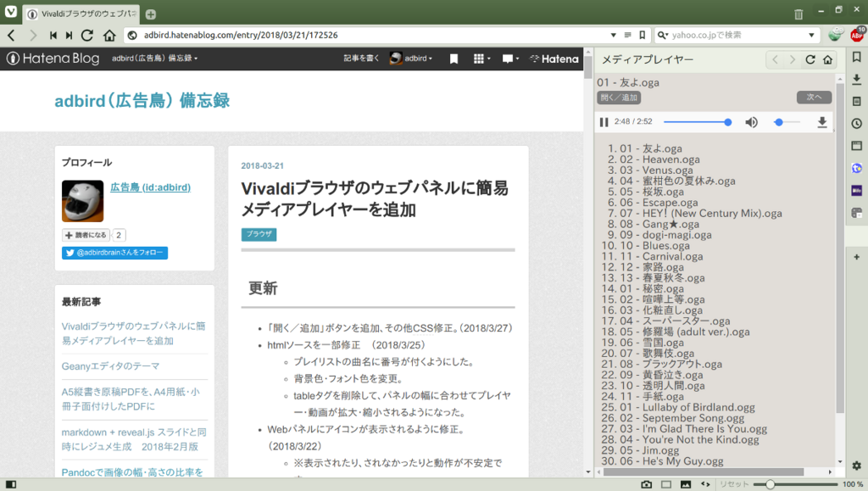Select track 09 - dogi-magi.oga
868x491 pixels.
(665, 235)
